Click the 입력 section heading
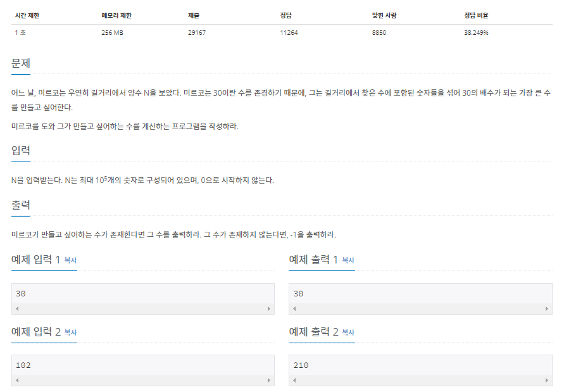Image resolution: width=564 pixels, height=392 pixels. click(21, 151)
